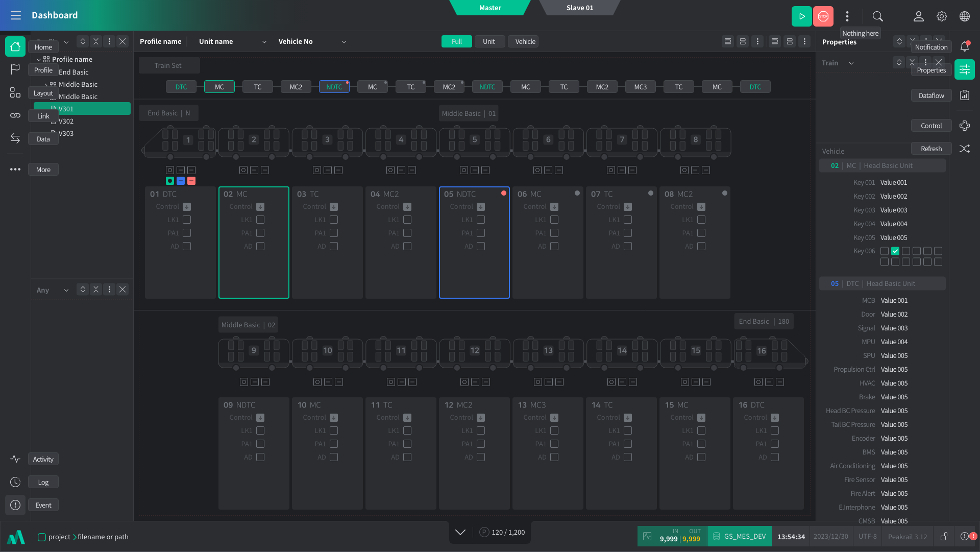
Task: Uncheck the green Key 006 checkbox
Action: point(895,251)
